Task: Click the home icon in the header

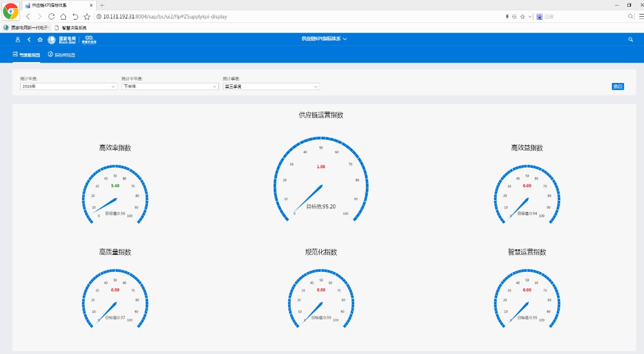Action: pos(40,40)
